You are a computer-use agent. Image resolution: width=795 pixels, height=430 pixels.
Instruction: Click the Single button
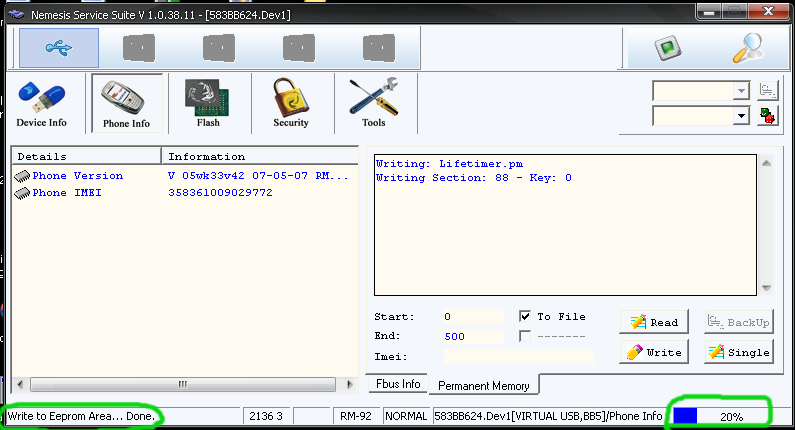pyautogui.click(x=739, y=352)
